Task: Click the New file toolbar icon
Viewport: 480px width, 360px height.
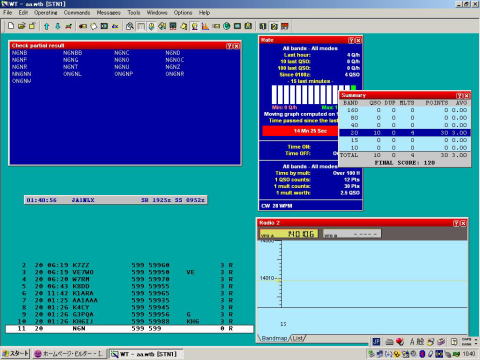Action: (11, 26)
